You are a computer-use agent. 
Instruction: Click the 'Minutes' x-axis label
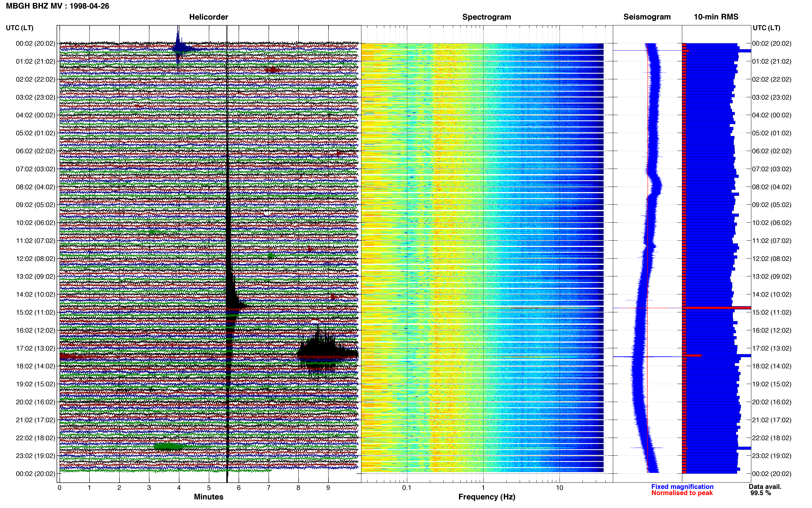click(x=208, y=497)
